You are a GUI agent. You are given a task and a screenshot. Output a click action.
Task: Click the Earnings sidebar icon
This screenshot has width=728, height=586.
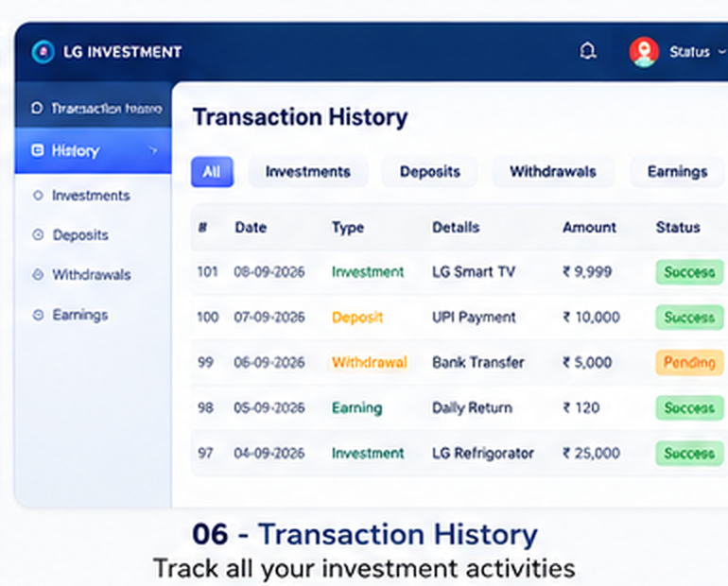click(x=38, y=315)
